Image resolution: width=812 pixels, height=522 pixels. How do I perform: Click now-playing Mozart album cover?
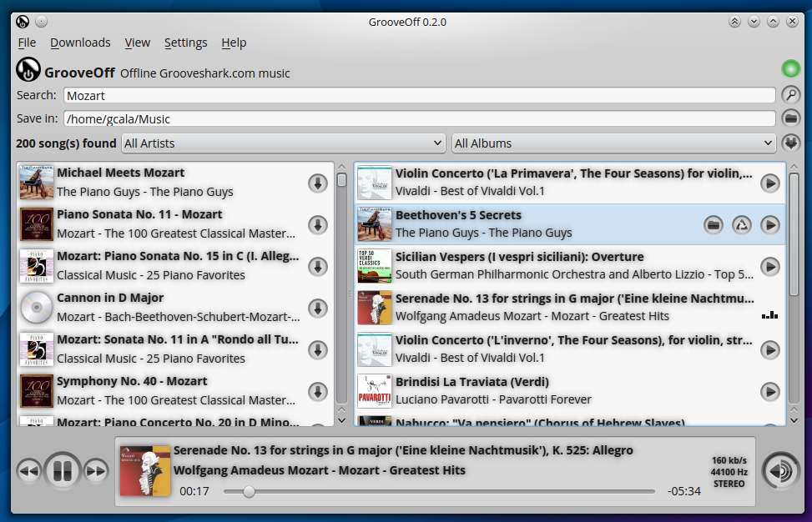coord(145,471)
